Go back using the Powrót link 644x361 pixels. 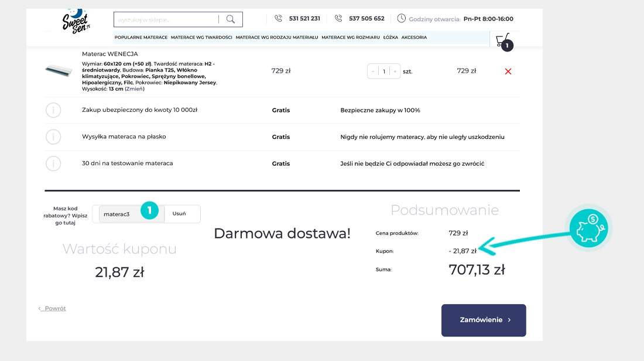pyautogui.click(x=53, y=308)
